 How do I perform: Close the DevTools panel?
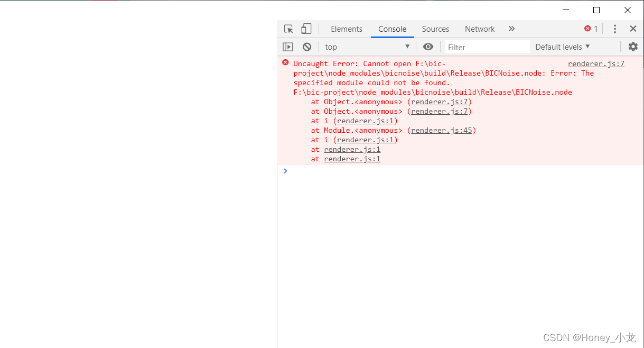tap(633, 29)
